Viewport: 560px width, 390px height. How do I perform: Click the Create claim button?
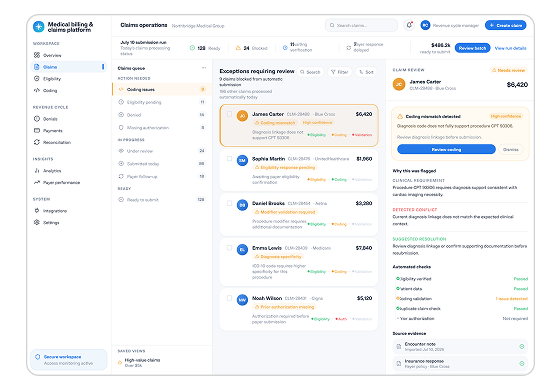tap(505, 25)
